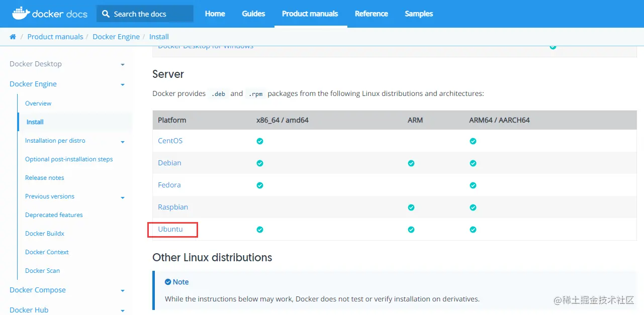Click the Server heading
This screenshot has height=315, width=644.
168,74
